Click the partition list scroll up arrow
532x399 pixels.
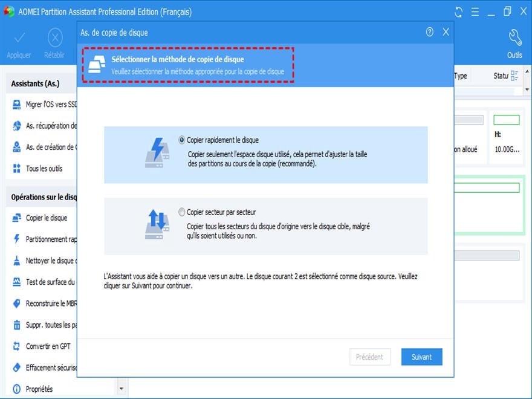(x=527, y=71)
